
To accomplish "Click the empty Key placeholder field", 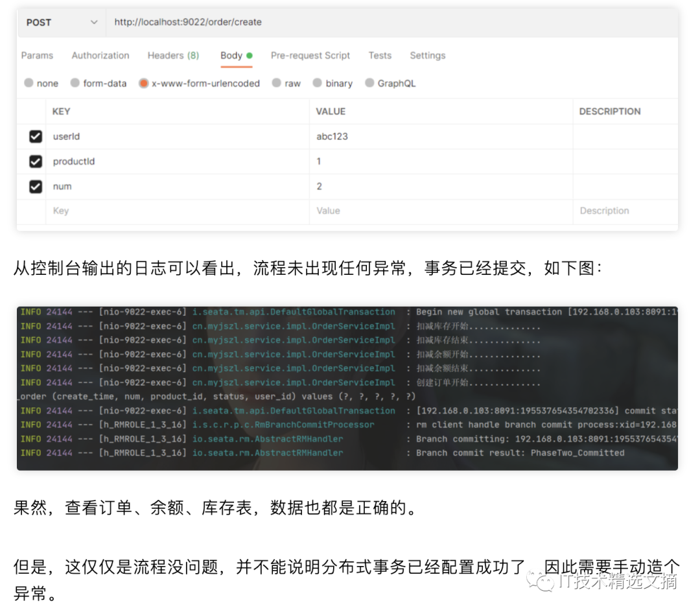I will pos(177,211).
